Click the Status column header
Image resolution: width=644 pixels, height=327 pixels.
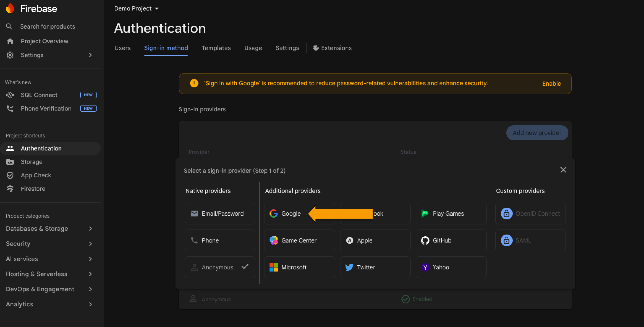click(408, 152)
